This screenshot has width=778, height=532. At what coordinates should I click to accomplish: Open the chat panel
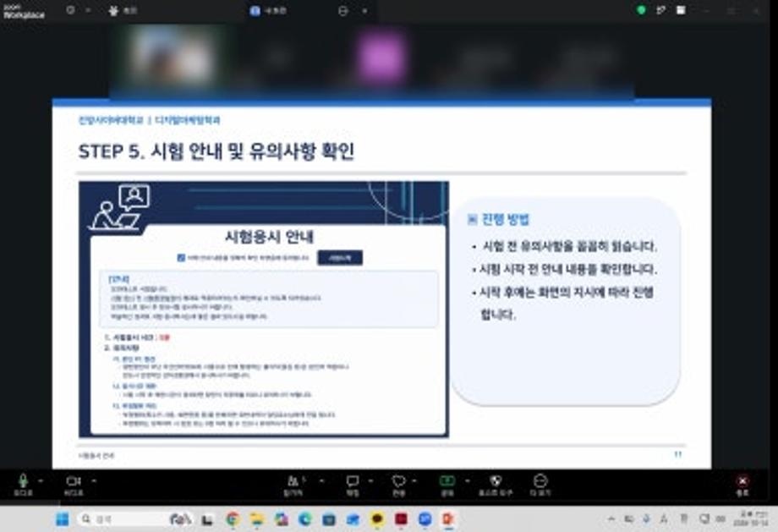[353, 485]
